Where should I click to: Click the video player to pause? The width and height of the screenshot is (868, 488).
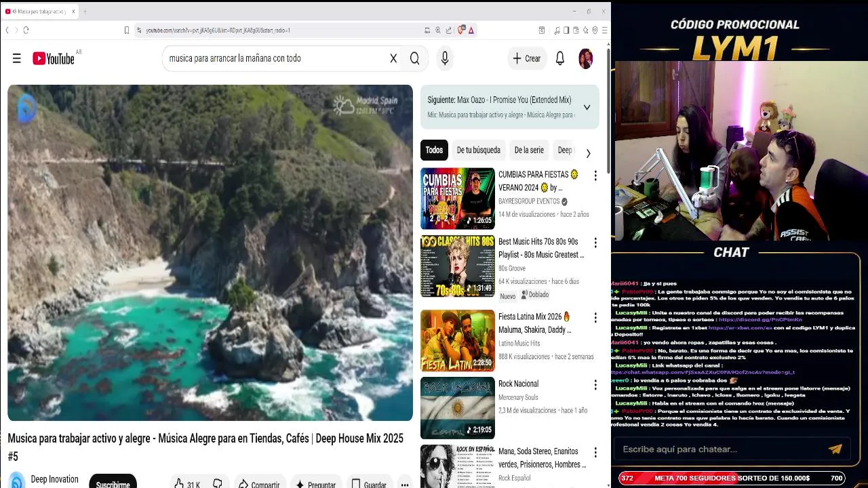[x=210, y=253]
